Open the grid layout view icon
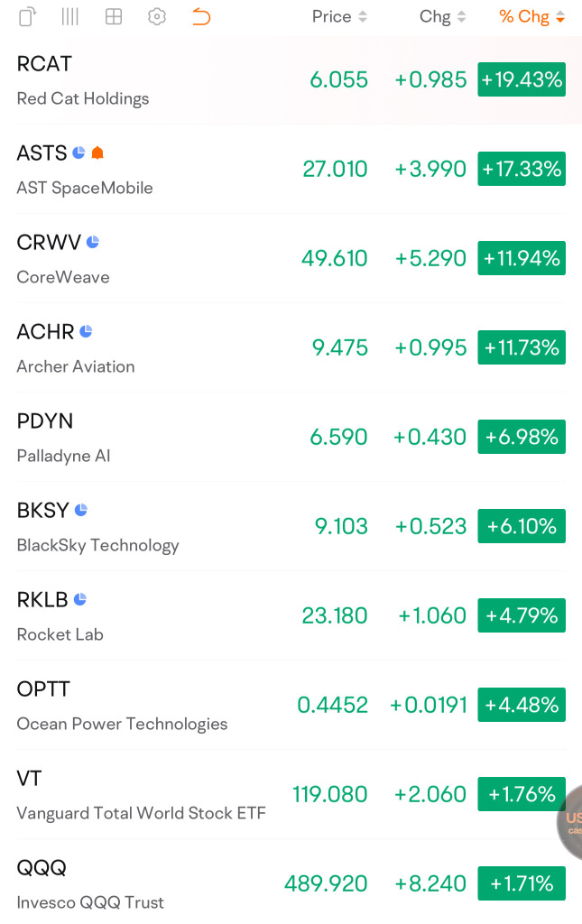The width and height of the screenshot is (582, 924). 113,16
